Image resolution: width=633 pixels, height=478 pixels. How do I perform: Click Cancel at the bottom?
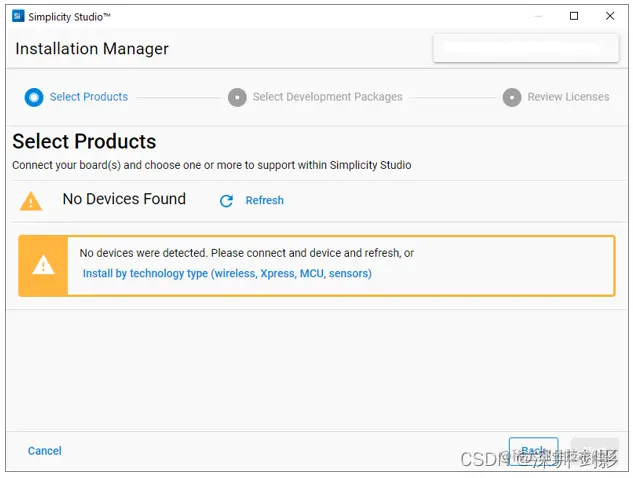[44, 451]
